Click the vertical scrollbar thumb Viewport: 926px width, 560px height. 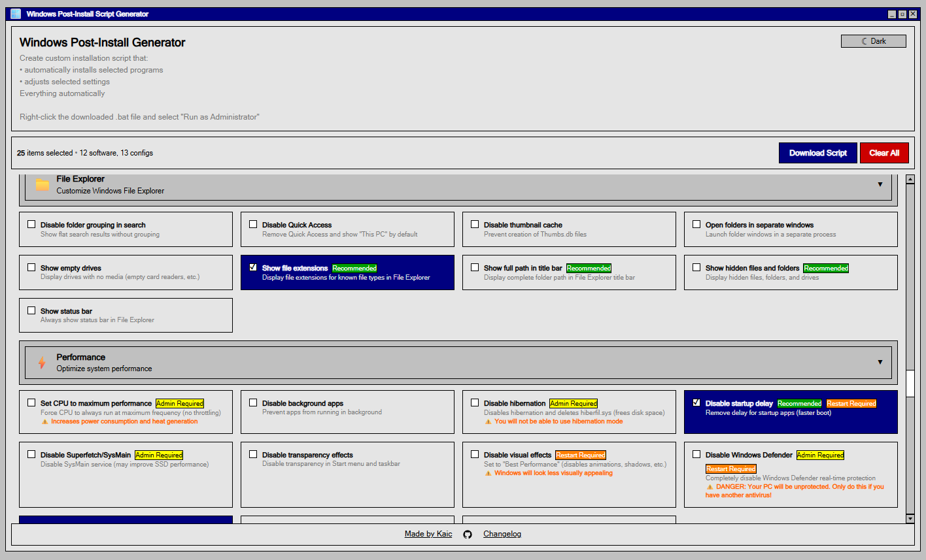pos(910,384)
